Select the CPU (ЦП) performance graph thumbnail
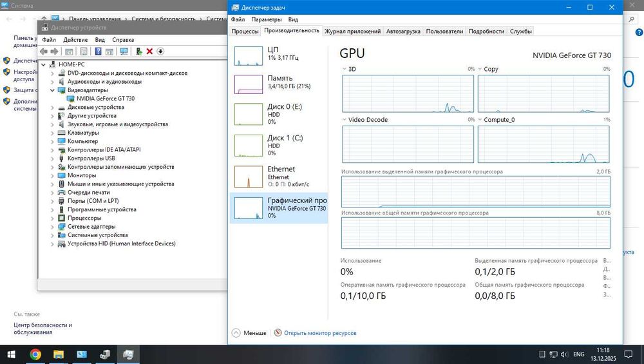This screenshot has width=644, height=364. (x=249, y=56)
